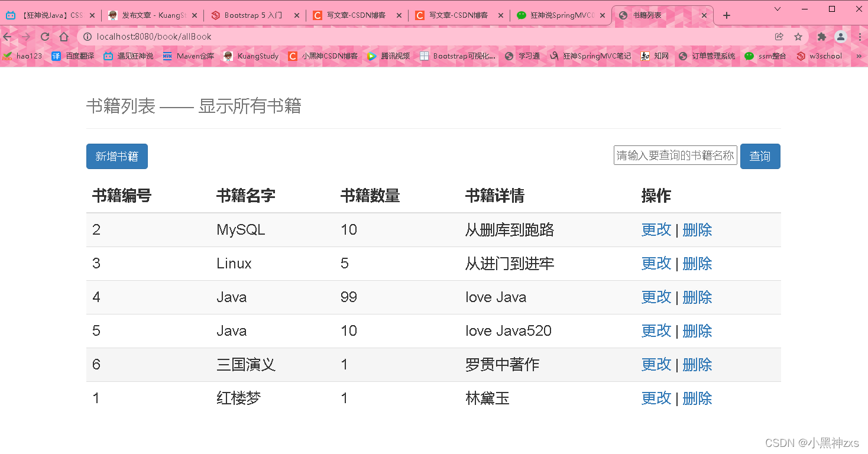Open Chrome three-dot menu

click(860, 37)
